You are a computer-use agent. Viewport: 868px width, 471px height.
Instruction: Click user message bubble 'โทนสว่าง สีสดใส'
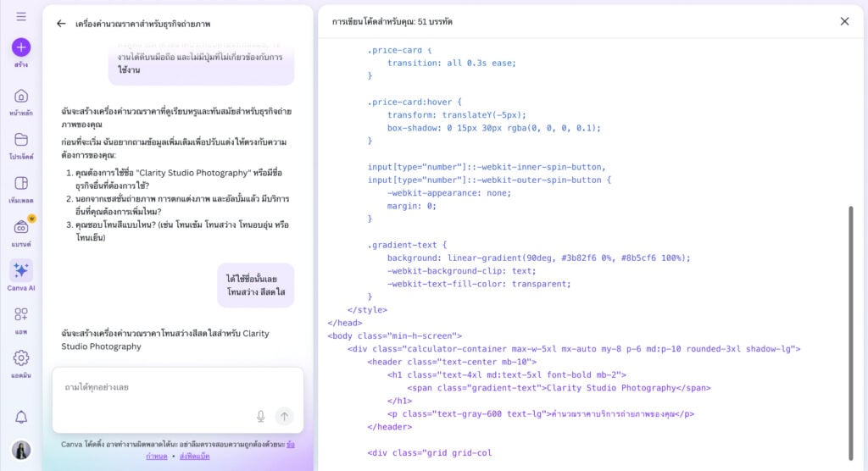(256, 285)
